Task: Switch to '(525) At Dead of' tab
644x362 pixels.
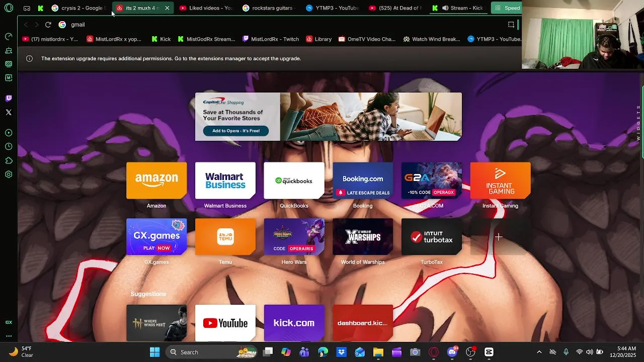Action: 395,8
